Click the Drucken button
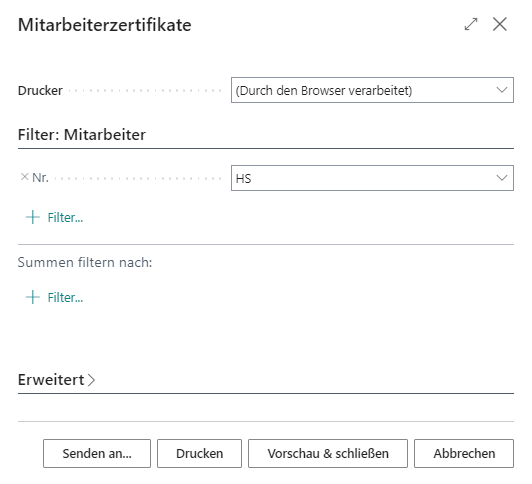532x484 pixels. point(199,453)
